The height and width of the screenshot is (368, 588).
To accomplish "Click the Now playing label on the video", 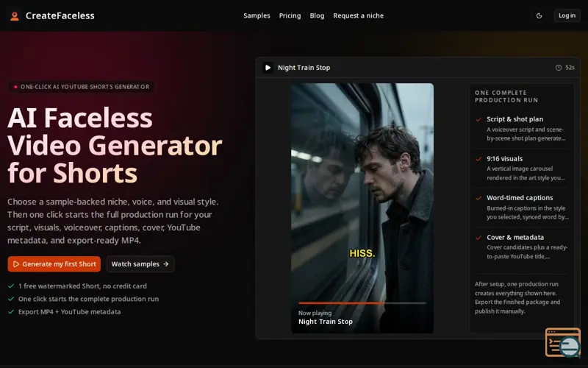I will (315, 313).
